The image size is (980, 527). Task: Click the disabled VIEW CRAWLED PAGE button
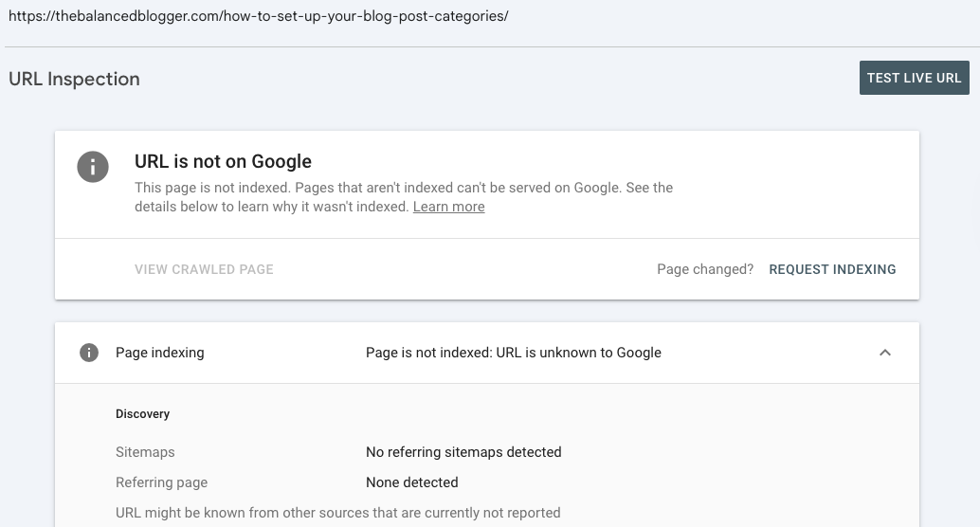click(204, 269)
